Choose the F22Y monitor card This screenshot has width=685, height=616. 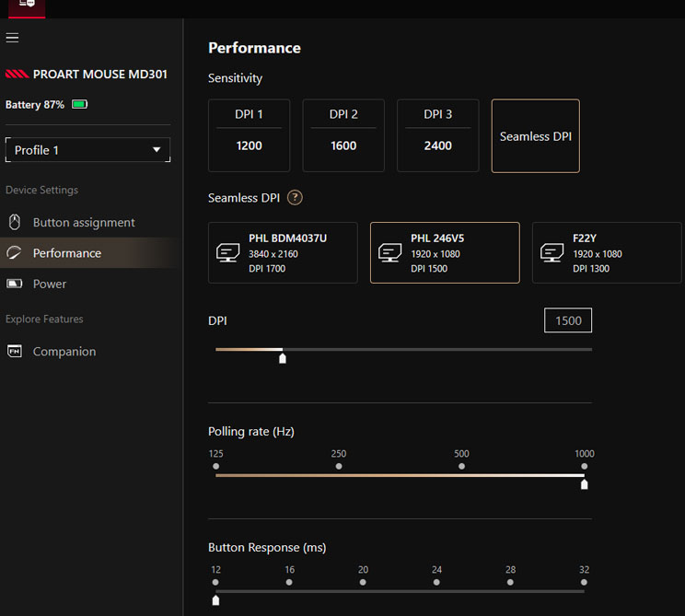[x=607, y=253]
